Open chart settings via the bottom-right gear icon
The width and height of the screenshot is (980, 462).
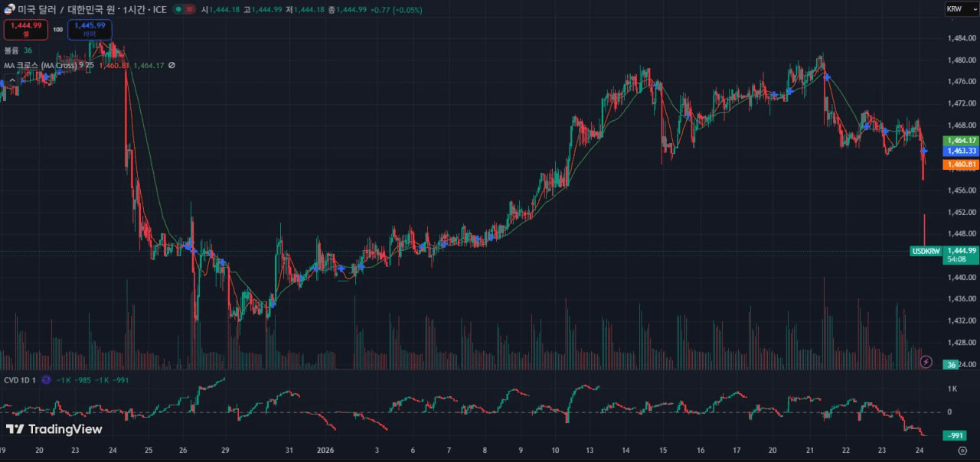click(x=962, y=451)
